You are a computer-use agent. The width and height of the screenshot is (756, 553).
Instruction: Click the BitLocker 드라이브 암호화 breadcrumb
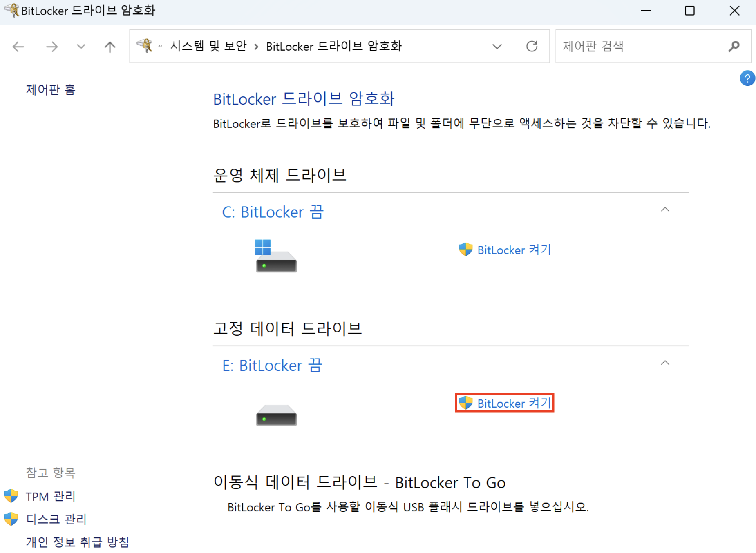(334, 46)
